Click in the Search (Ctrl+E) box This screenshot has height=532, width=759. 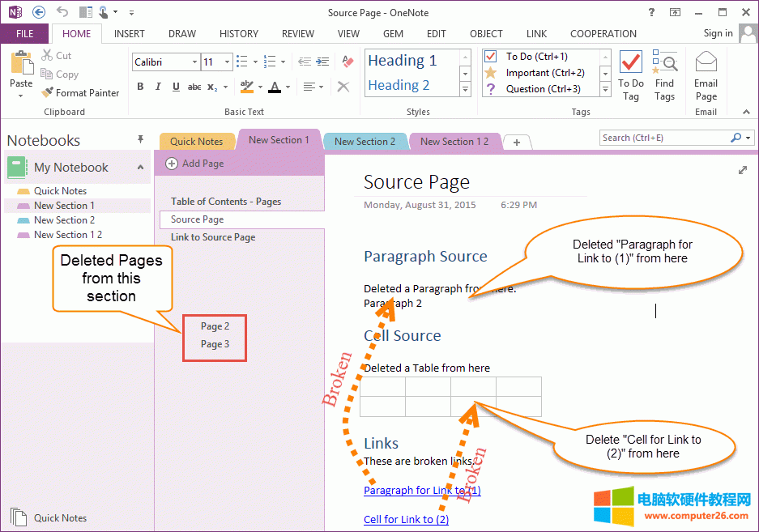coord(664,138)
